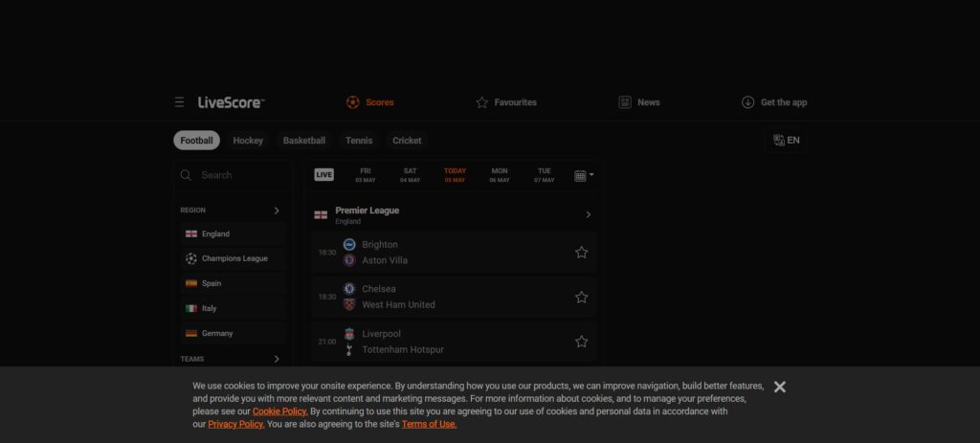980x443 pixels.
Task: Select the FRI 03 MAY date
Action: point(365,175)
